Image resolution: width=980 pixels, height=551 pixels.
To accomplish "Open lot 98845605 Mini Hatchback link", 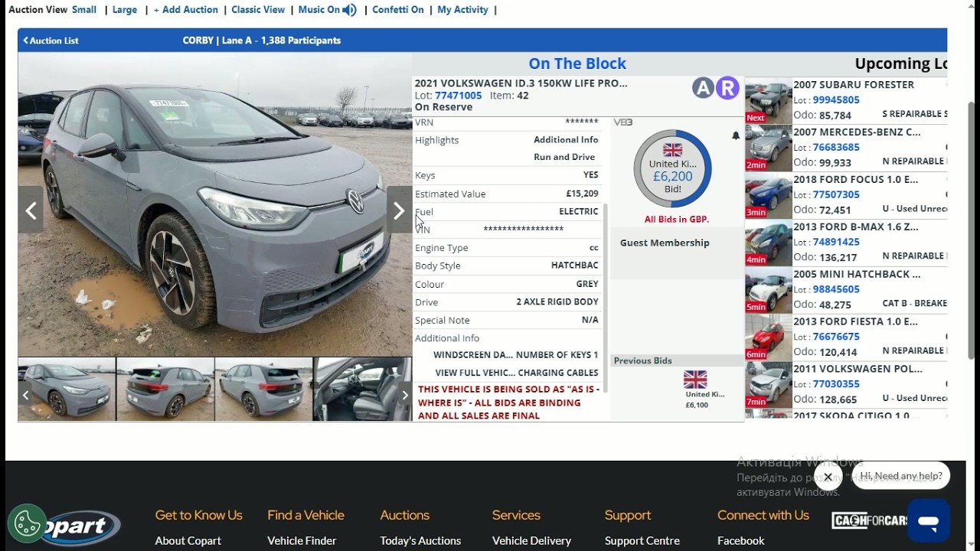I will pos(836,289).
